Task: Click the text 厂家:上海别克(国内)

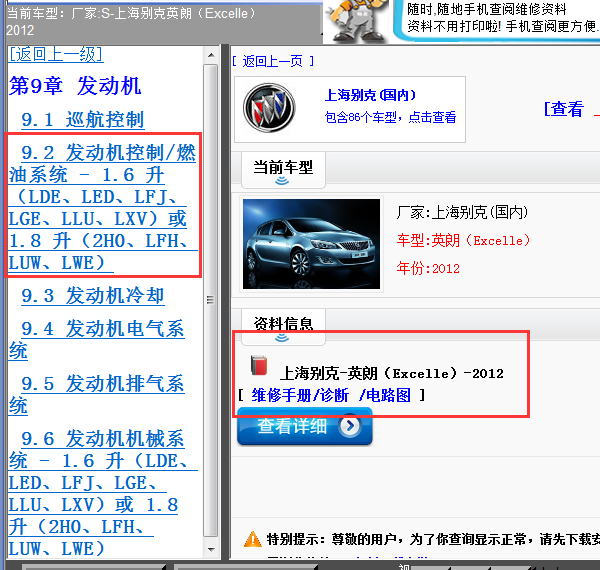Action: tap(462, 212)
